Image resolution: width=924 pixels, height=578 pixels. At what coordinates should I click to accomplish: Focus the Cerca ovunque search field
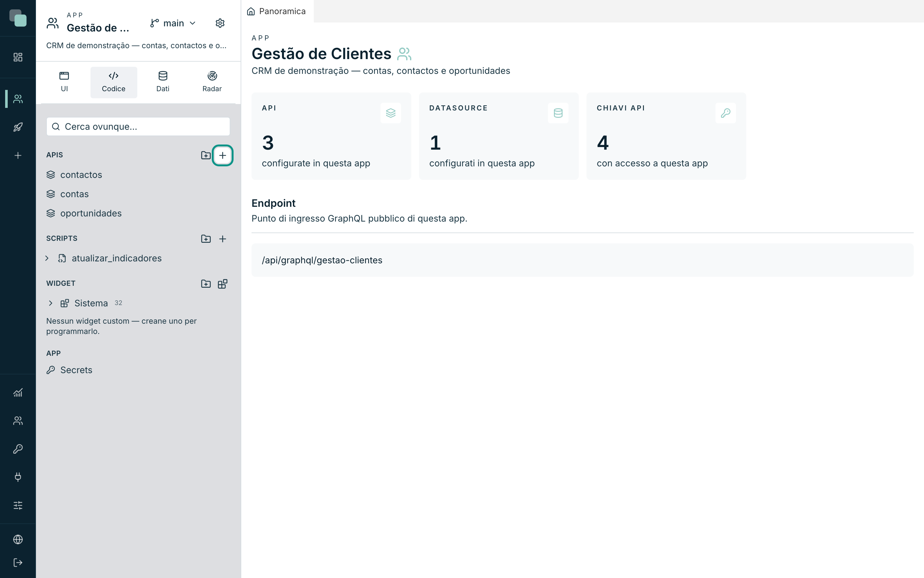138,127
